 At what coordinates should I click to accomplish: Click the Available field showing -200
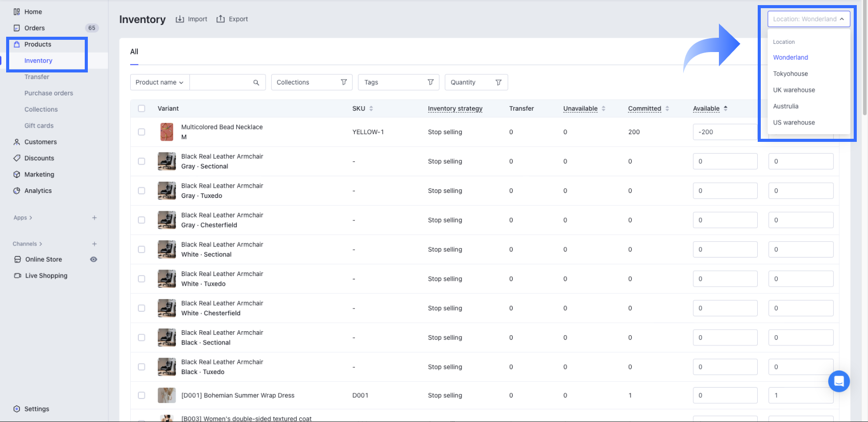click(724, 132)
